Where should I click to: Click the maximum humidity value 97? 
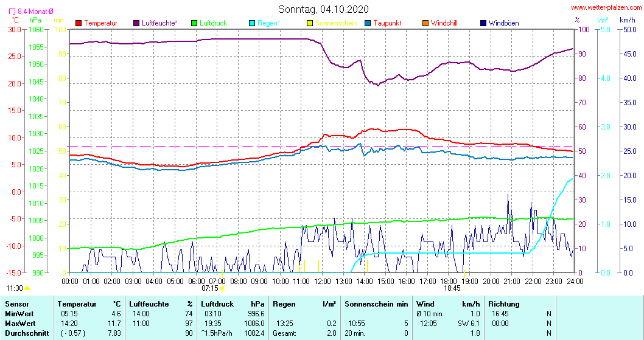tap(189, 324)
